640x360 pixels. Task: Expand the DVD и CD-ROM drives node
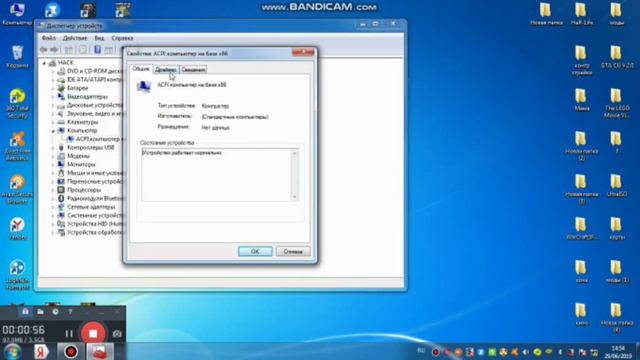pos(53,71)
